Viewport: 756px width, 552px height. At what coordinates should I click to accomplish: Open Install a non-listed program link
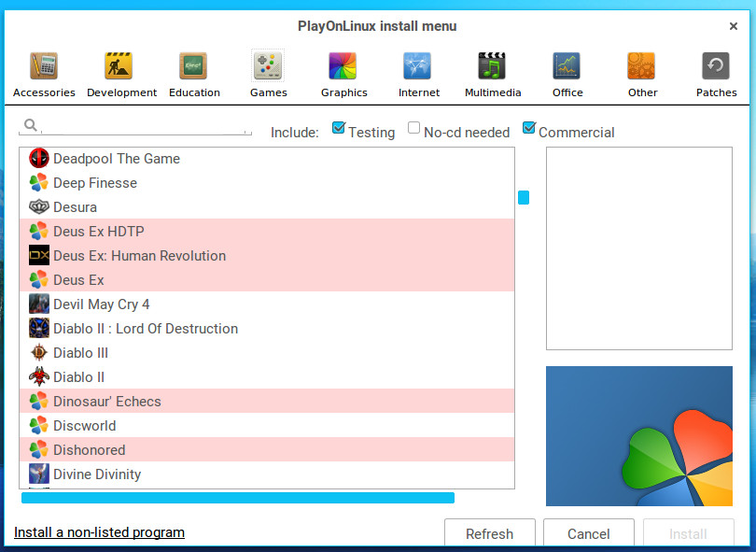(x=99, y=532)
